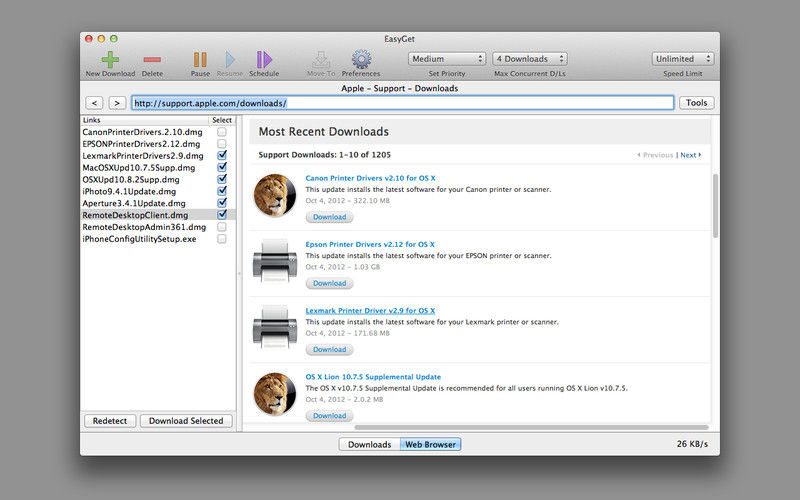Uncheck the MacOSXUpd10.7.5Supp.dmg checkbox
800x500 pixels.
[222, 167]
